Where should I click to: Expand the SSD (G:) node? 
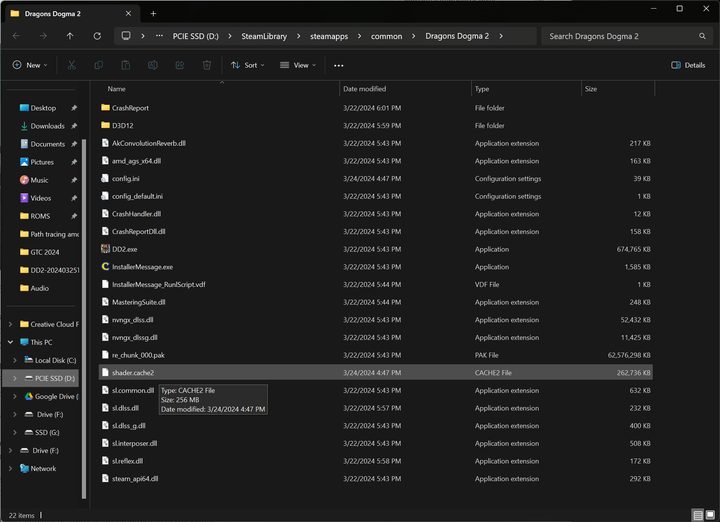[15, 432]
